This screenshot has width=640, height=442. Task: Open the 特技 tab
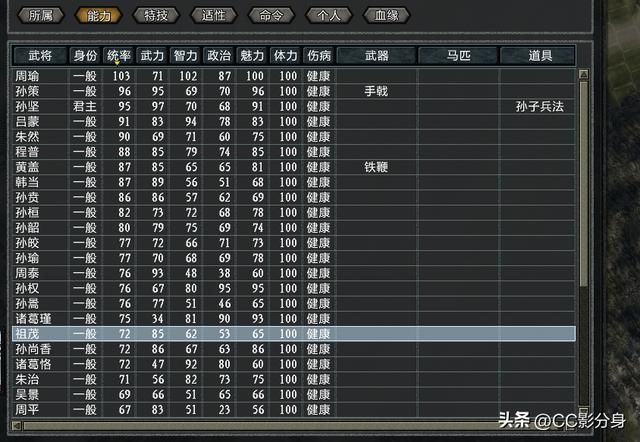pos(156,16)
